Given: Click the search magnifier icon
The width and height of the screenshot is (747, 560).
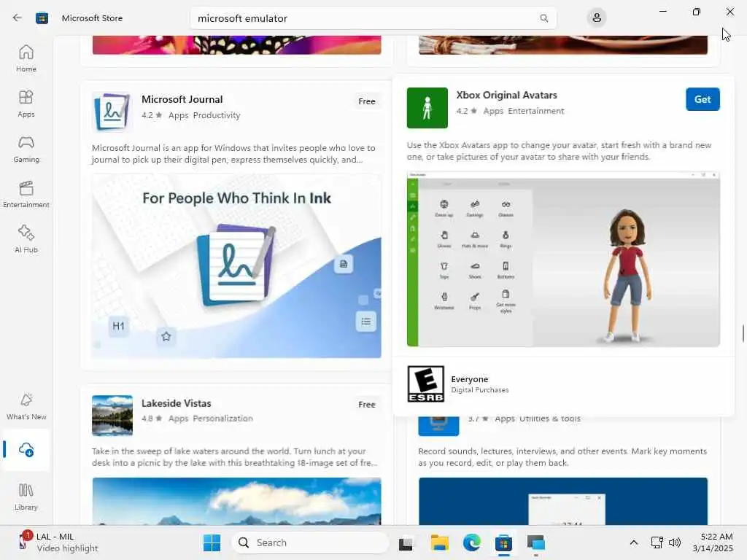Looking at the screenshot, I should (543, 18).
